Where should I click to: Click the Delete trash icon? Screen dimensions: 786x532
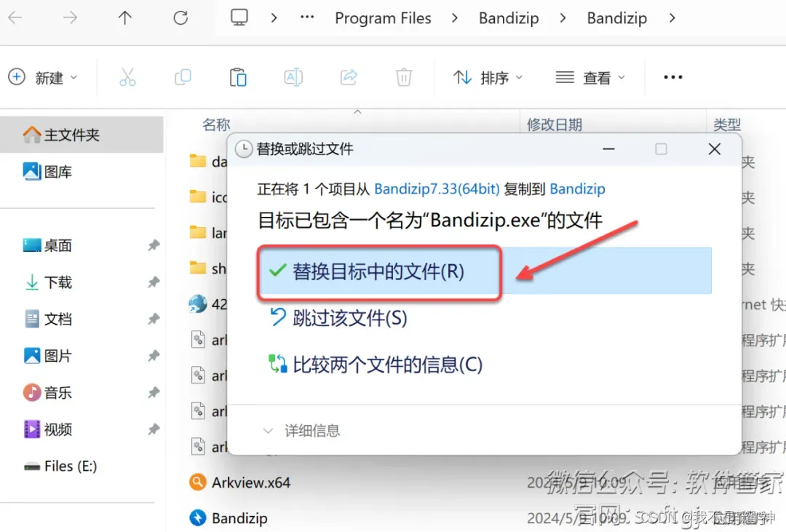click(x=404, y=77)
